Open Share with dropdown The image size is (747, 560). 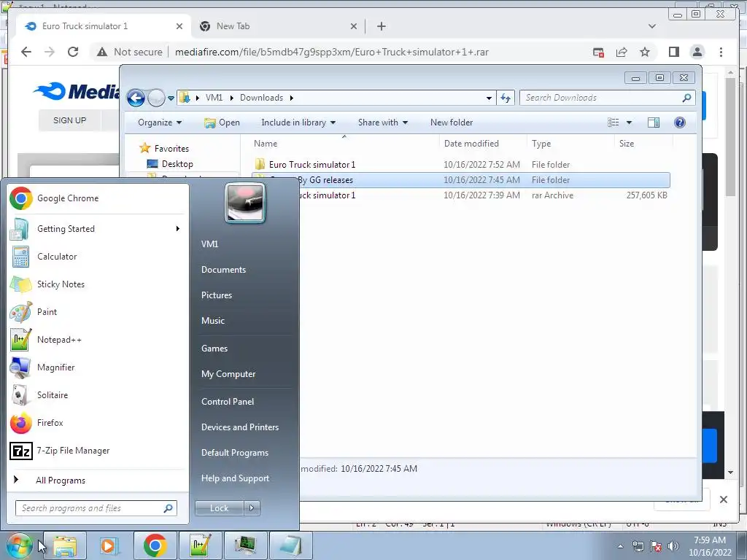[382, 122]
